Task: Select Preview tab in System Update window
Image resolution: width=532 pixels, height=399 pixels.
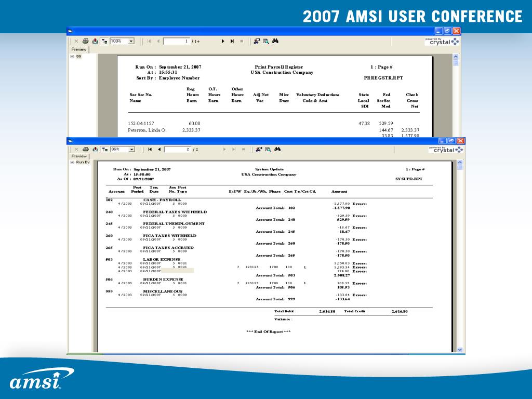Action: [x=79, y=156]
